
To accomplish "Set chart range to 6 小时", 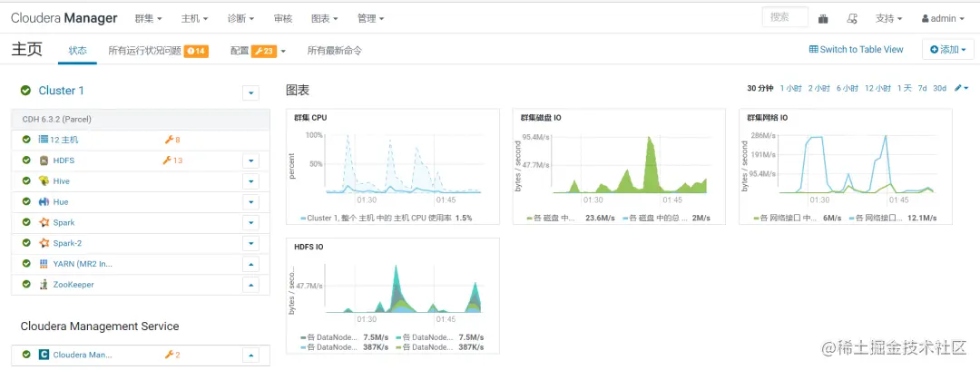I will tap(848, 88).
